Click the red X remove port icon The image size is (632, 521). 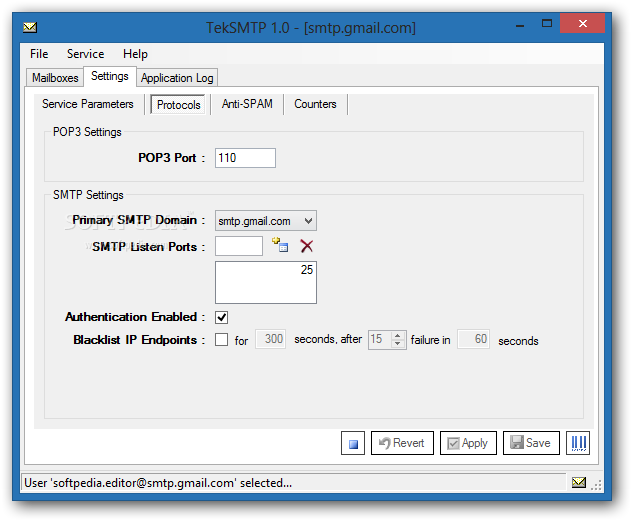[307, 246]
